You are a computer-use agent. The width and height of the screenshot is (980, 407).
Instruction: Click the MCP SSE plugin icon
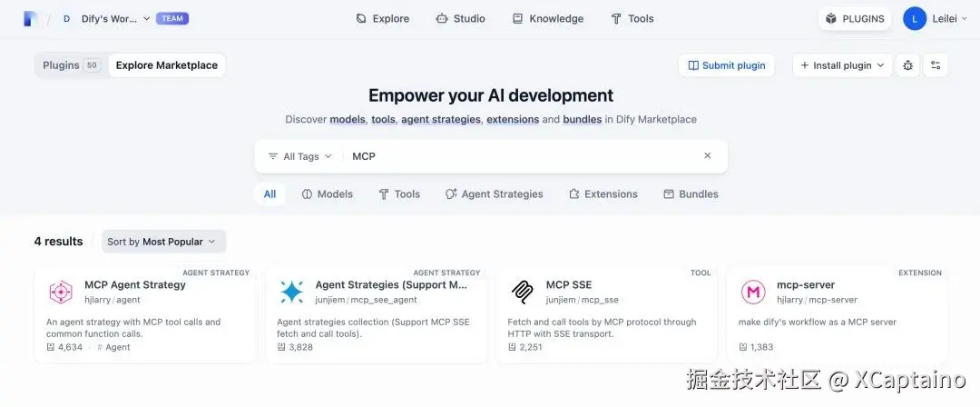tap(522, 292)
